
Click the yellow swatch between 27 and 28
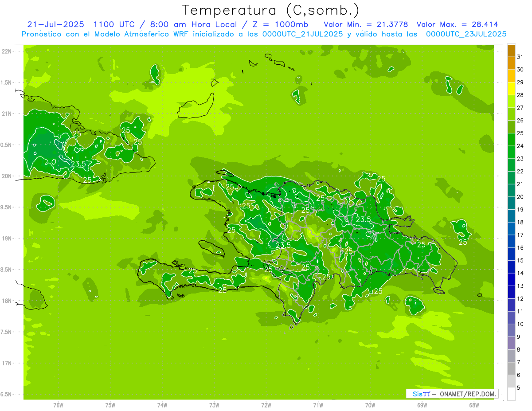click(511, 102)
